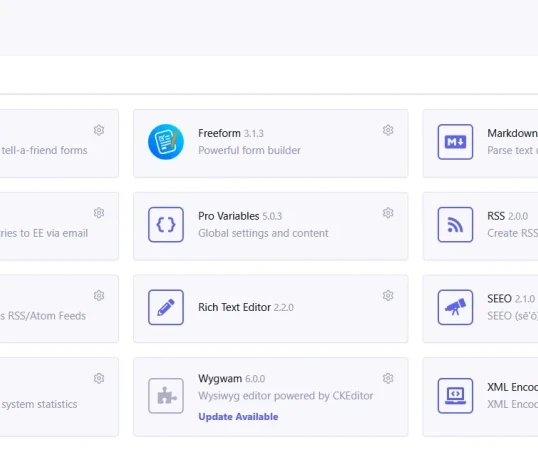Click Wygwam version 6.0.0

255,379
